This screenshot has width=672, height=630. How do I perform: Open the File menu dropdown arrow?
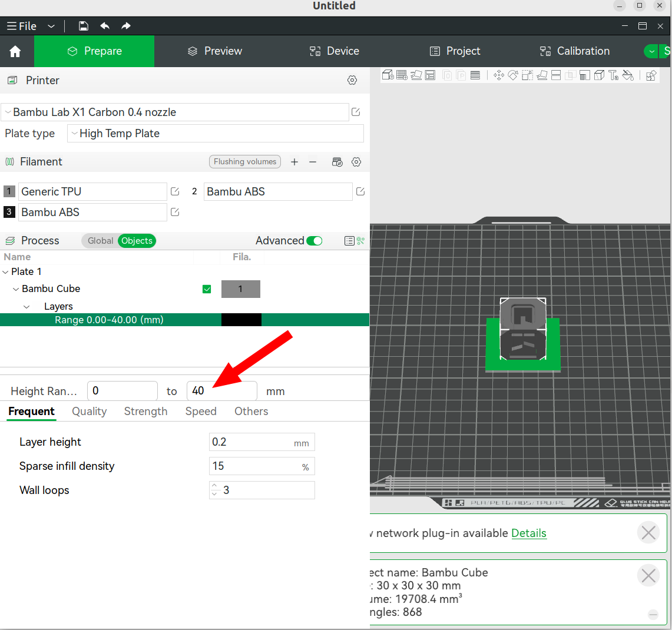(x=51, y=26)
